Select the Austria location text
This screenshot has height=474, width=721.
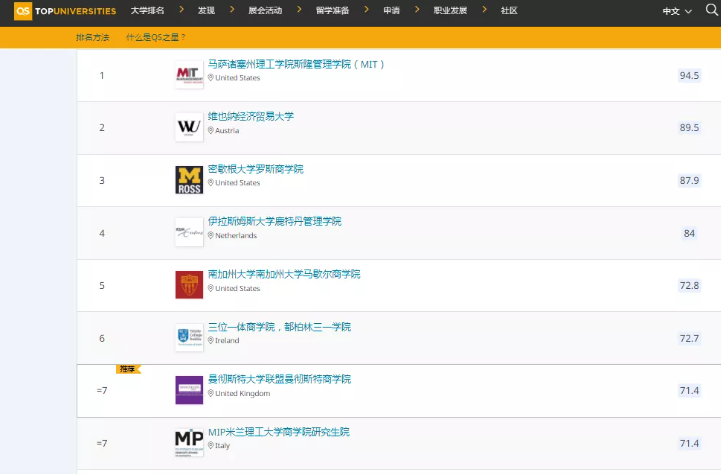click(x=227, y=131)
